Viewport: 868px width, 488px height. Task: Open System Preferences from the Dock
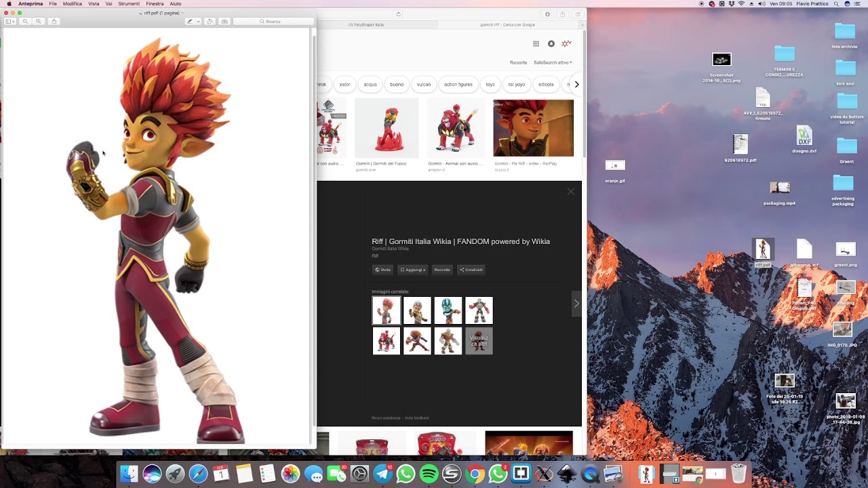[x=359, y=474]
